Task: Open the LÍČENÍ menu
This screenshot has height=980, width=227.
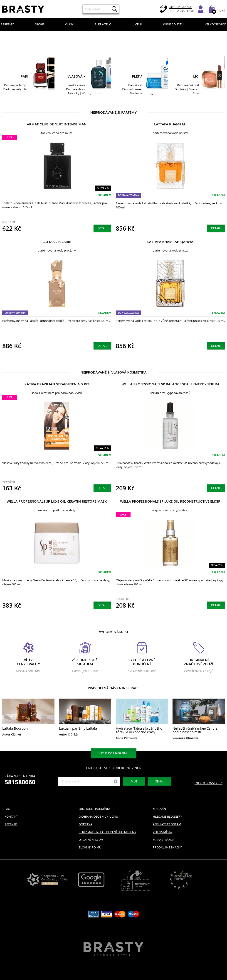Action: 137,24
